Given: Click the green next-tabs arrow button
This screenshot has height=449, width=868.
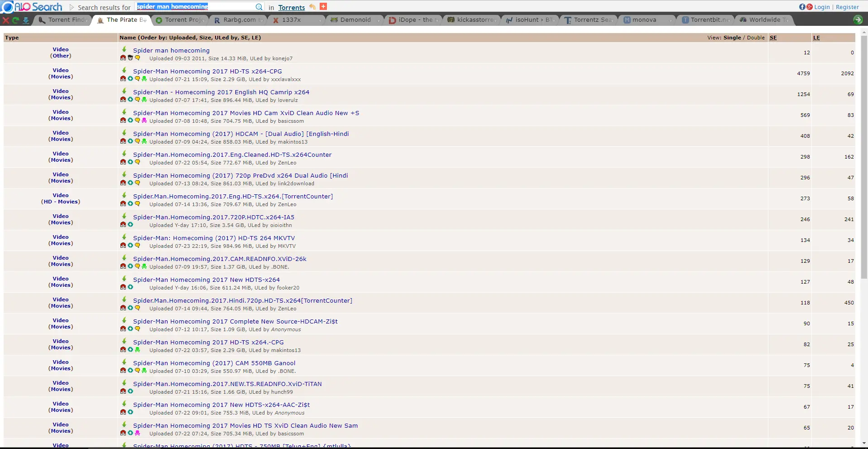Looking at the screenshot, I should [858, 19].
